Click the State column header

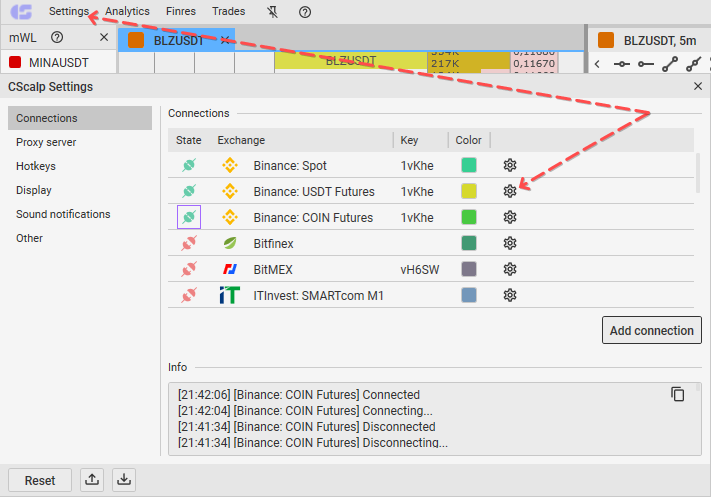189,140
